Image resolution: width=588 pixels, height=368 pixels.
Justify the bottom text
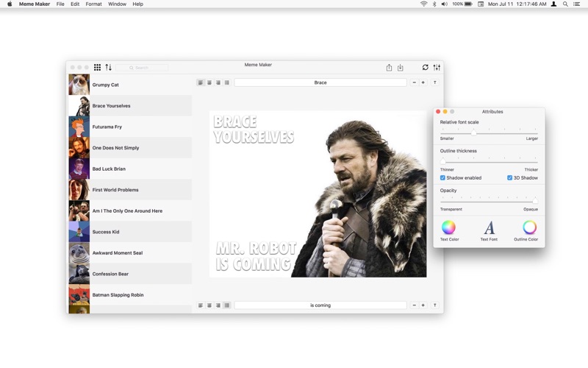226,305
